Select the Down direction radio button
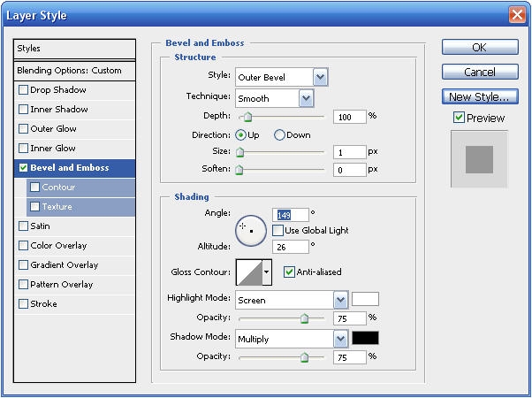Screen dimensions: 532x398 tap(279, 135)
